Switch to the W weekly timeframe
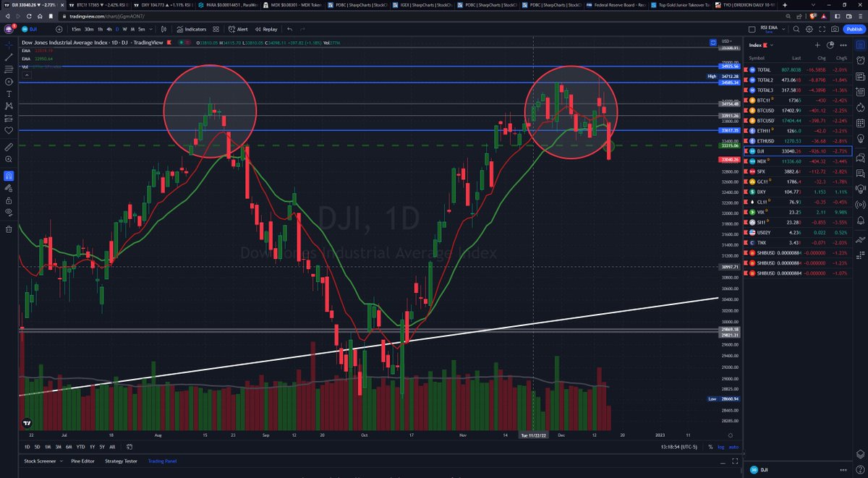 124,29
